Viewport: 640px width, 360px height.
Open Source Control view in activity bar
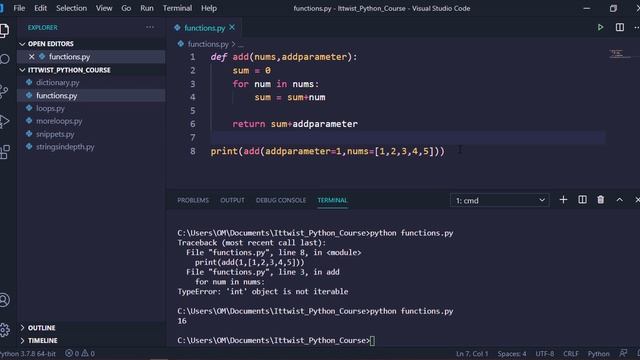4,91
